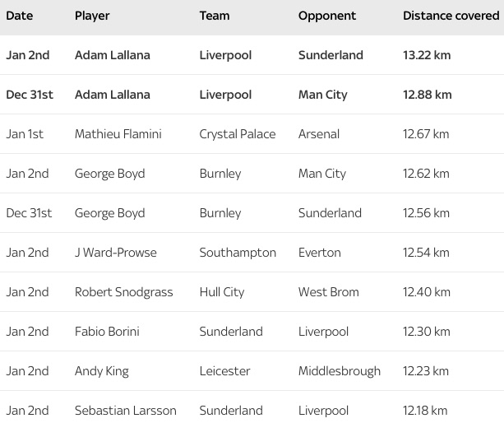
Task: Click the Team column header
Action: [215, 16]
